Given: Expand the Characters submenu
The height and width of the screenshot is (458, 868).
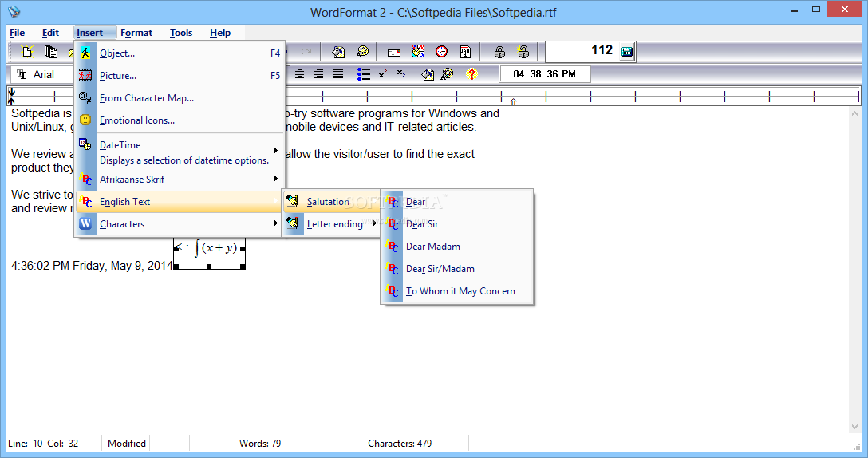Looking at the screenshot, I should 180,223.
